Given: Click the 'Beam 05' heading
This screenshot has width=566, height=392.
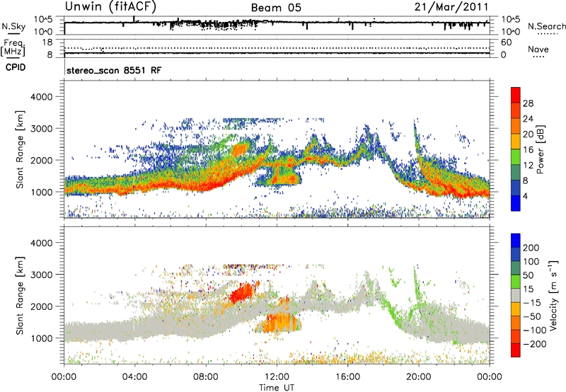Looking at the screenshot, I should tap(276, 8).
